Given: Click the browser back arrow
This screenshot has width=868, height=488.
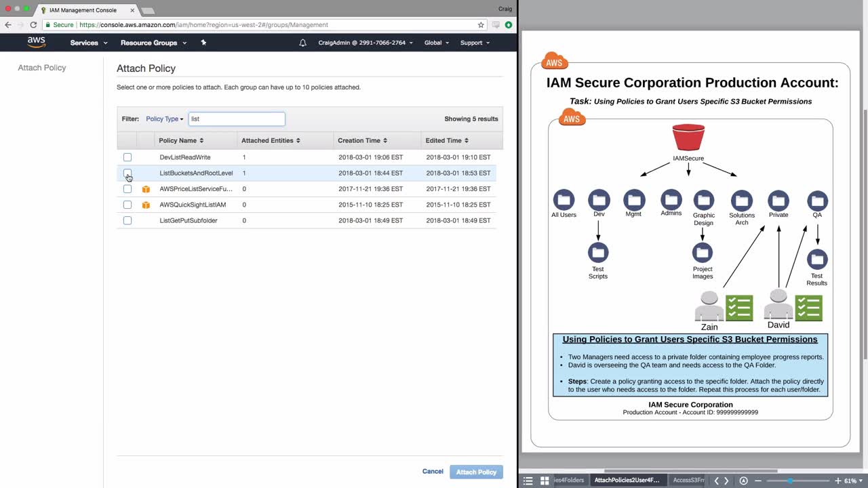Looking at the screenshot, I should [8, 25].
